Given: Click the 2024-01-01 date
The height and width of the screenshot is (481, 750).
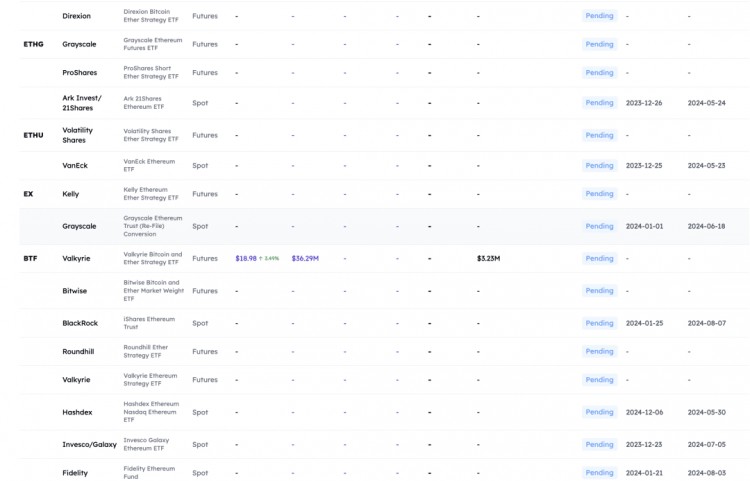Looking at the screenshot, I should [644, 227].
